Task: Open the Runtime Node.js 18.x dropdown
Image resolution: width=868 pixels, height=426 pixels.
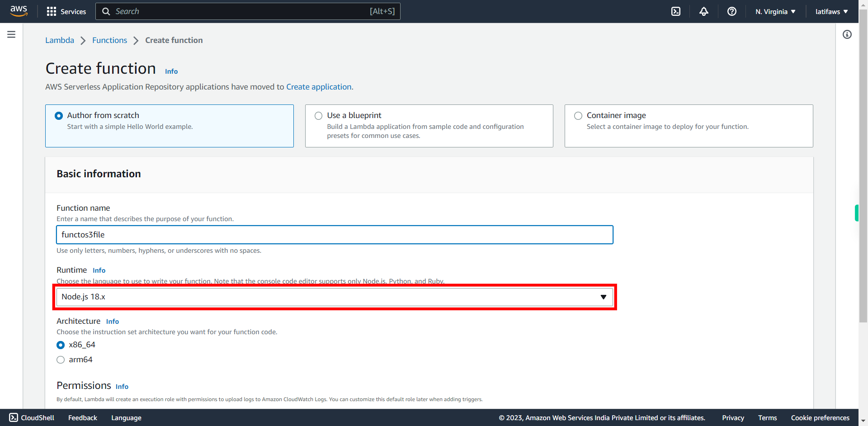Action: tap(335, 297)
